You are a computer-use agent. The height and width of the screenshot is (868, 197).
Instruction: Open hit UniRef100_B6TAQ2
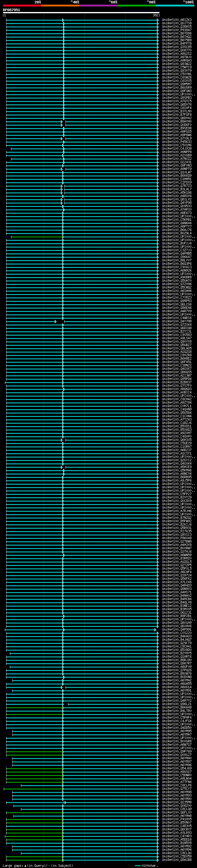pyautogui.click(x=177, y=37)
